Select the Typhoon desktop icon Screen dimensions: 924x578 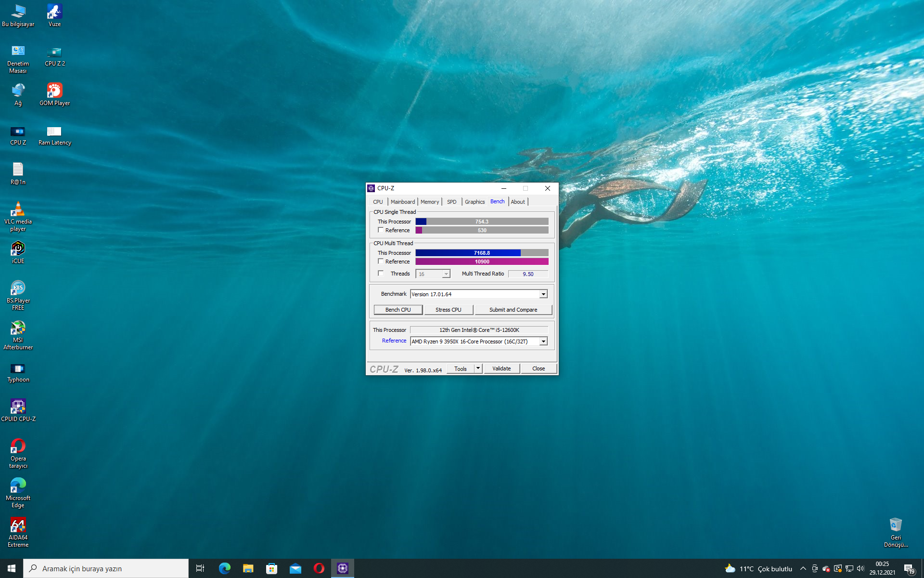[x=18, y=372]
